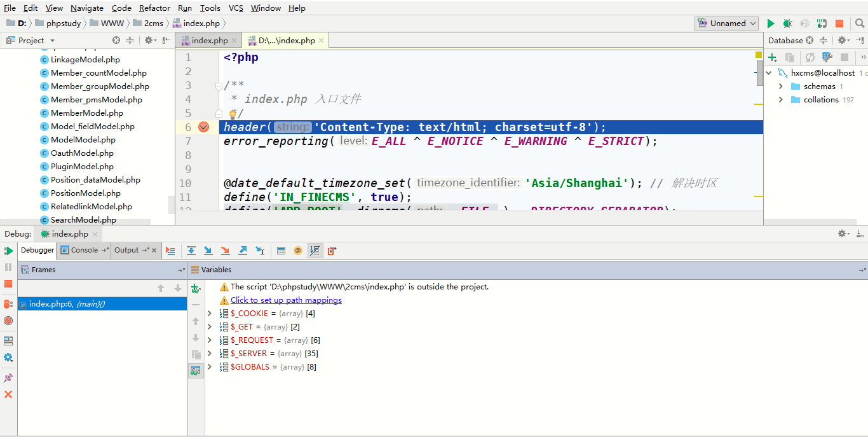This screenshot has width=868, height=437.
Task: Open the VCS menu
Action: pyautogui.click(x=236, y=8)
